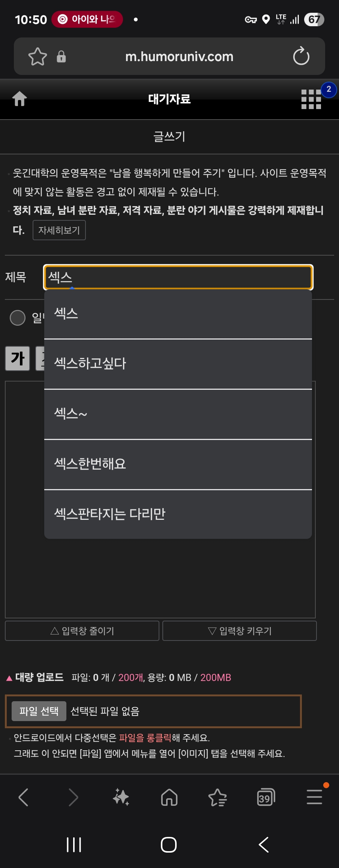
Task: Open the grid menu icon
Action: pyautogui.click(x=311, y=99)
